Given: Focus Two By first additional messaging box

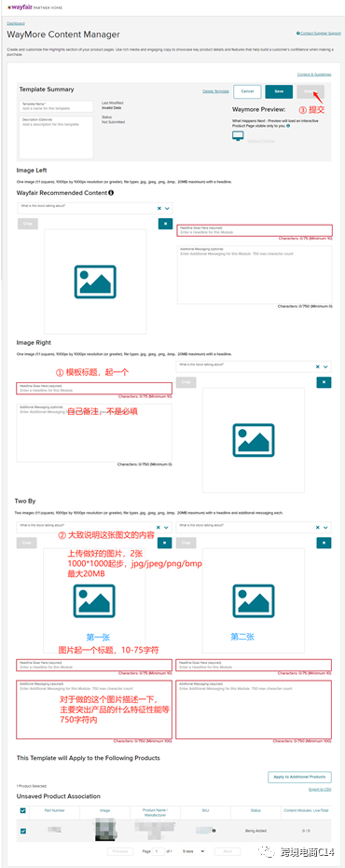Looking at the screenshot, I should (x=94, y=710).
